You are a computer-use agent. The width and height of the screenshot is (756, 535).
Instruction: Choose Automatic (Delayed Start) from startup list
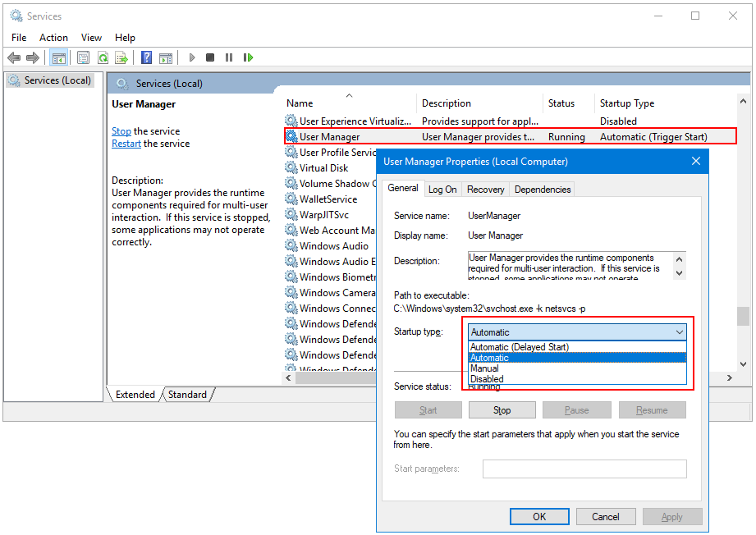click(x=519, y=347)
